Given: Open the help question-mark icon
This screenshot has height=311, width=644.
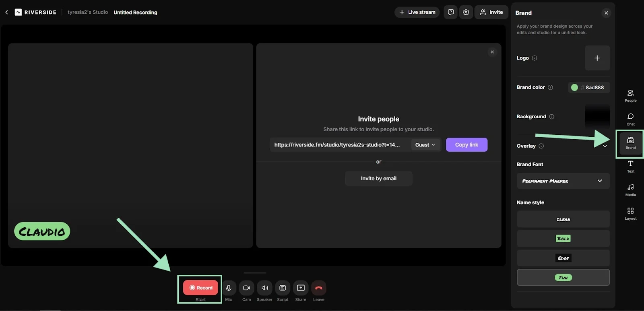Looking at the screenshot, I should tap(451, 12).
